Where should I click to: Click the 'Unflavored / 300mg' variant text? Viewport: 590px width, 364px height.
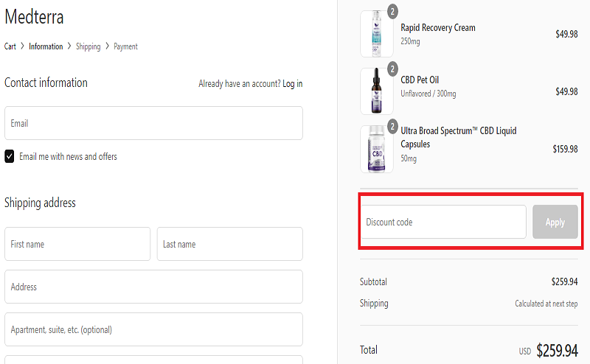point(428,94)
